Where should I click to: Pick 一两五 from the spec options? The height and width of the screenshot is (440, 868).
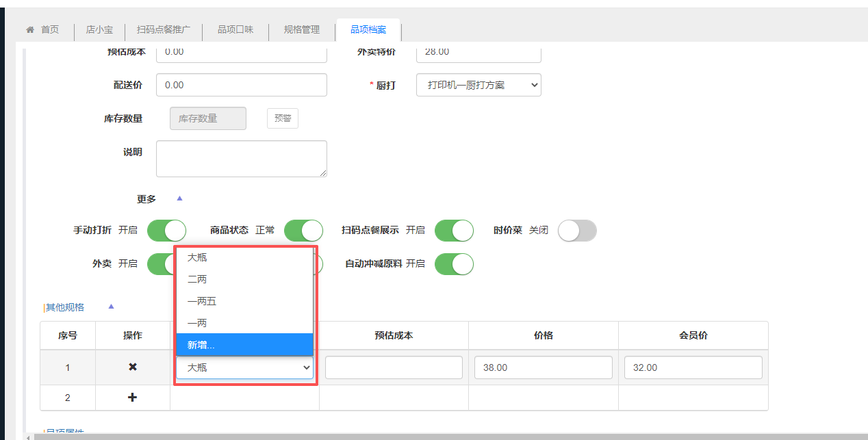click(244, 301)
